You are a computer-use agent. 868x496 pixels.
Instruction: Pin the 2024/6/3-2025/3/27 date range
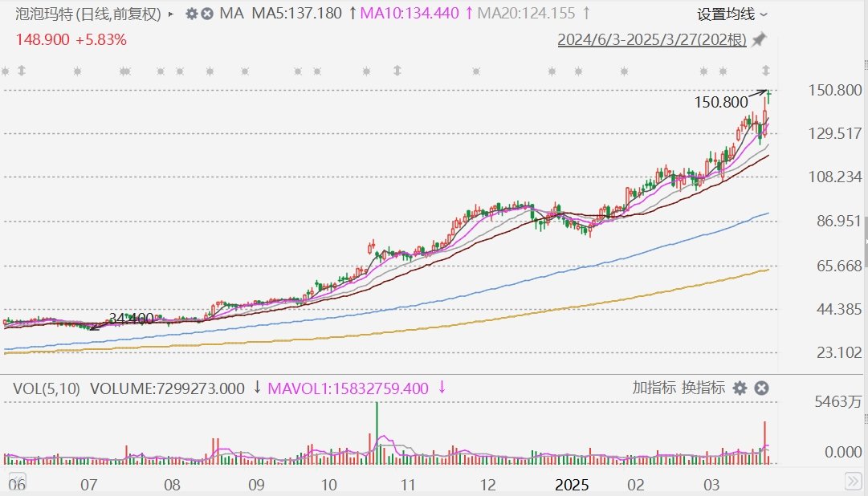pyautogui.click(x=759, y=40)
